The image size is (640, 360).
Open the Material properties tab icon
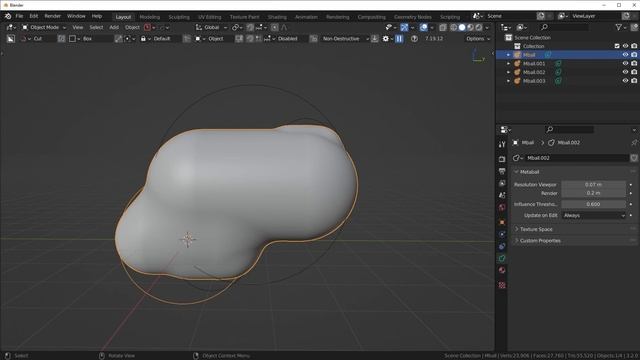(x=502, y=270)
